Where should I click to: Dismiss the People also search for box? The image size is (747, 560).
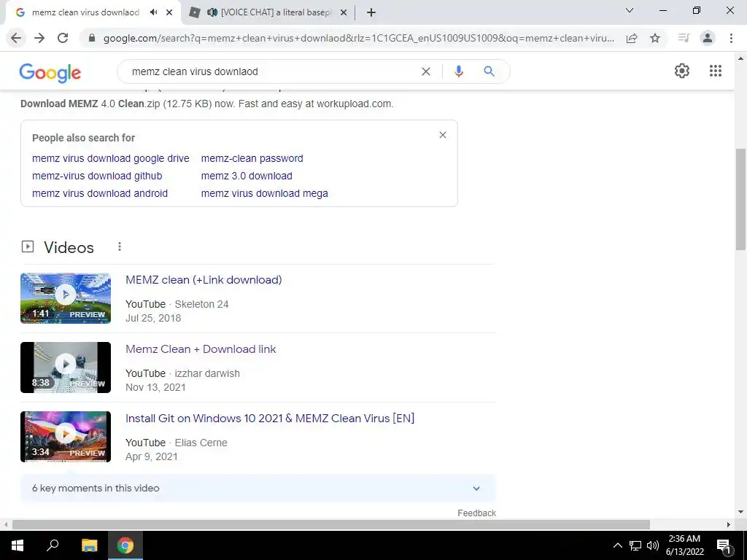click(x=443, y=135)
